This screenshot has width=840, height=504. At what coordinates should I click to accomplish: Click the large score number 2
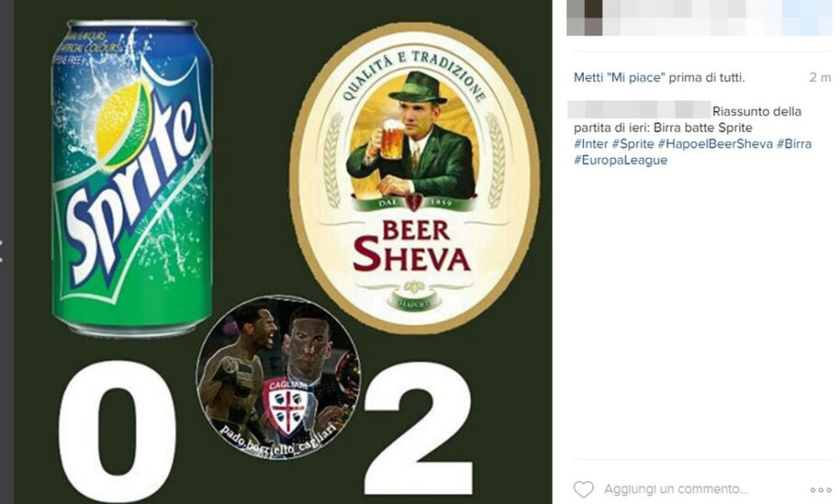click(x=419, y=428)
